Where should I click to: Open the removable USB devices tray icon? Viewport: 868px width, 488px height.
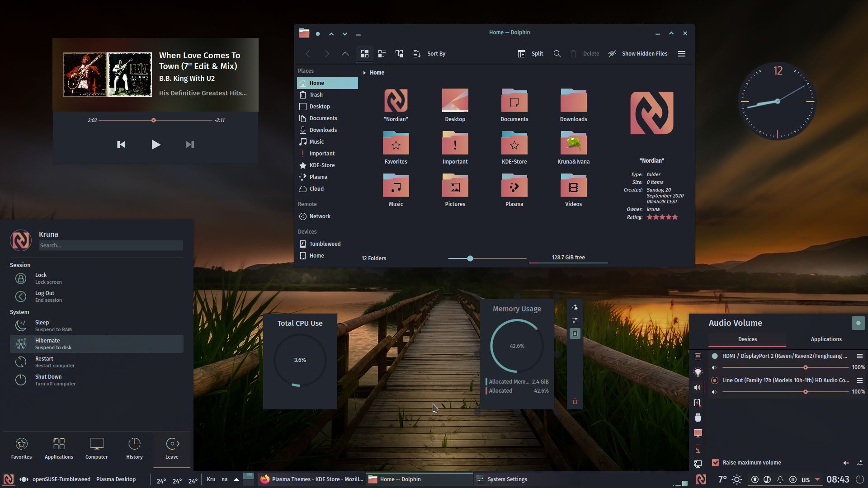pos(697,418)
